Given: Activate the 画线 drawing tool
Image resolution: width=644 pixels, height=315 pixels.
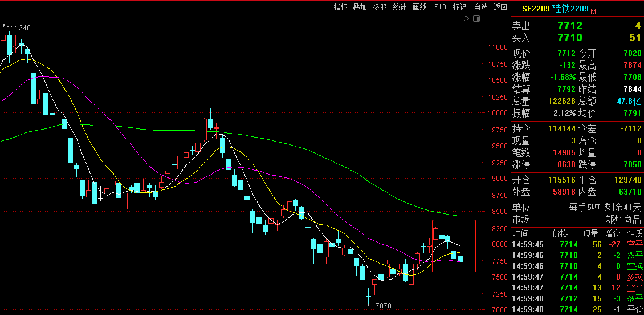Looking at the screenshot, I should (x=419, y=7).
